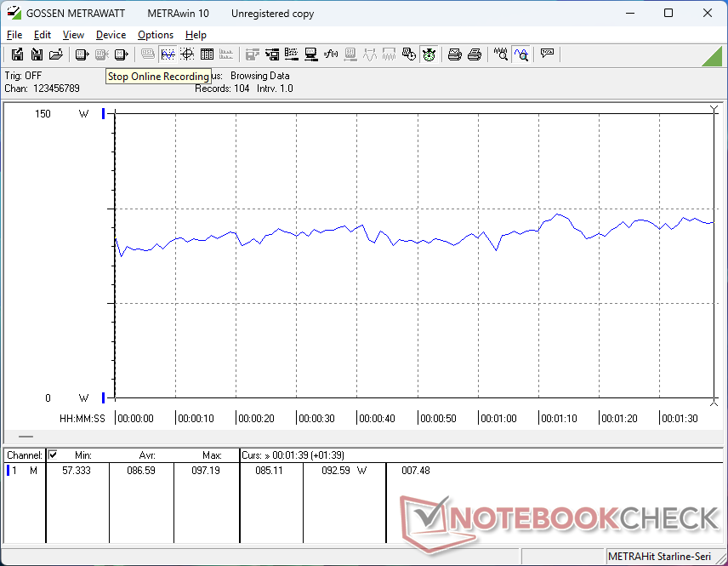Open the Device menu
The image size is (728, 566).
pos(111,35)
